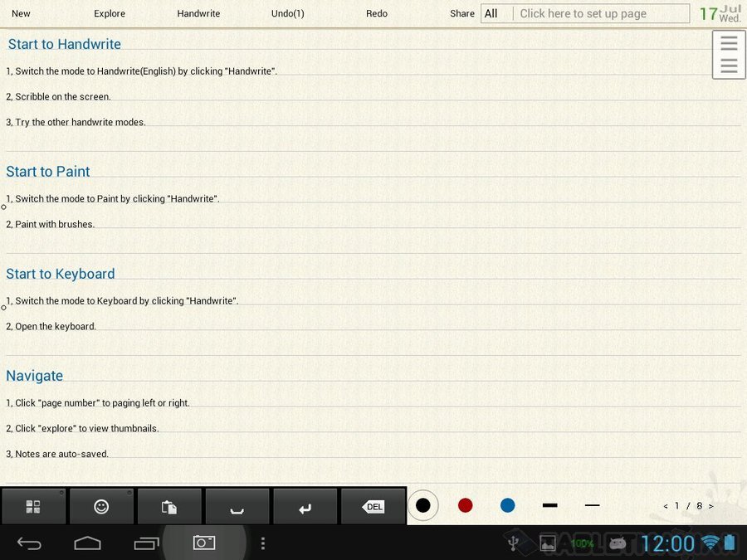The height and width of the screenshot is (560, 747).
Task: Tap the page number 1 / 8 indicator
Action: click(688, 506)
